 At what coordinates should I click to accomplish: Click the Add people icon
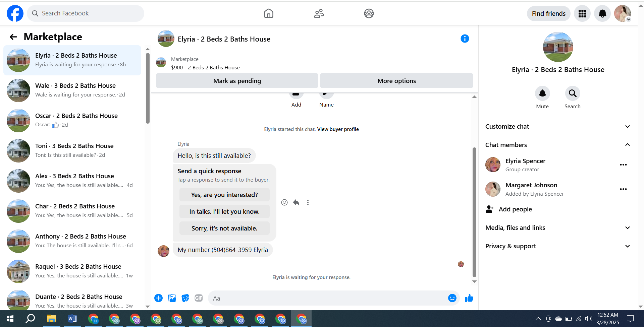click(x=490, y=209)
